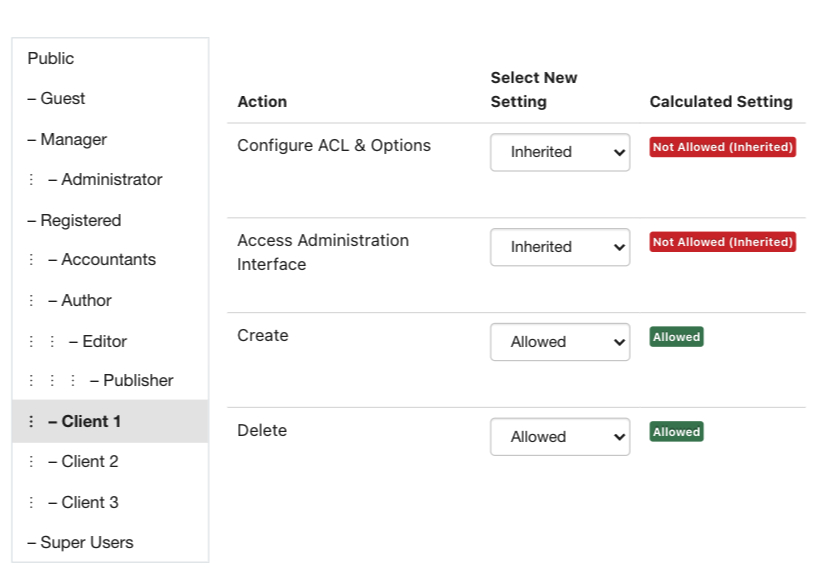Open the Create permission dropdown

pyautogui.click(x=560, y=342)
